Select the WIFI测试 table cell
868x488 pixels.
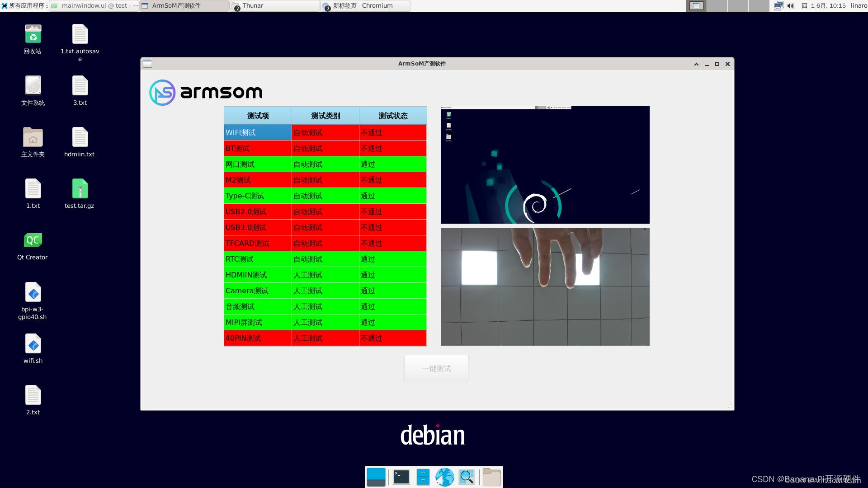pyautogui.click(x=258, y=132)
